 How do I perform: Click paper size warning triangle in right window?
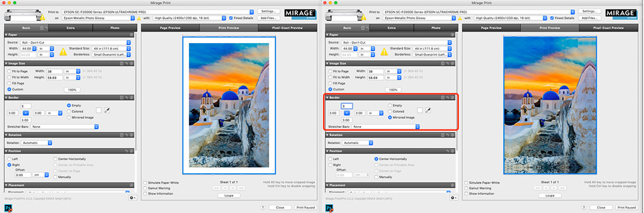[x=384, y=52]
